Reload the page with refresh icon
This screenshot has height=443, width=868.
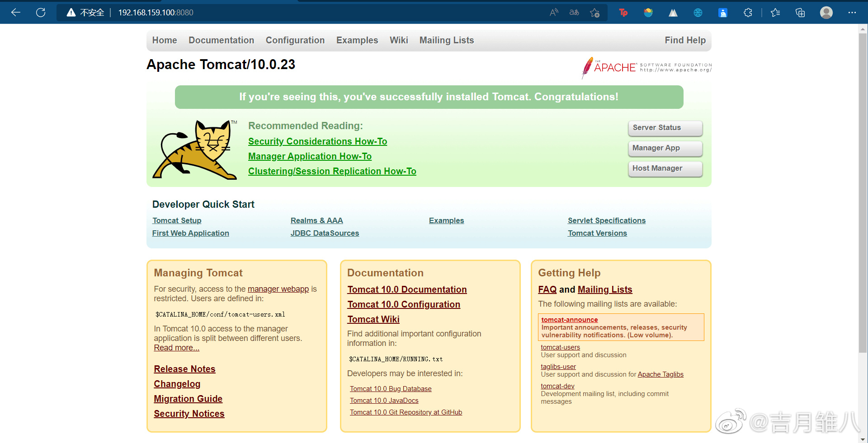tap(41, 13)
